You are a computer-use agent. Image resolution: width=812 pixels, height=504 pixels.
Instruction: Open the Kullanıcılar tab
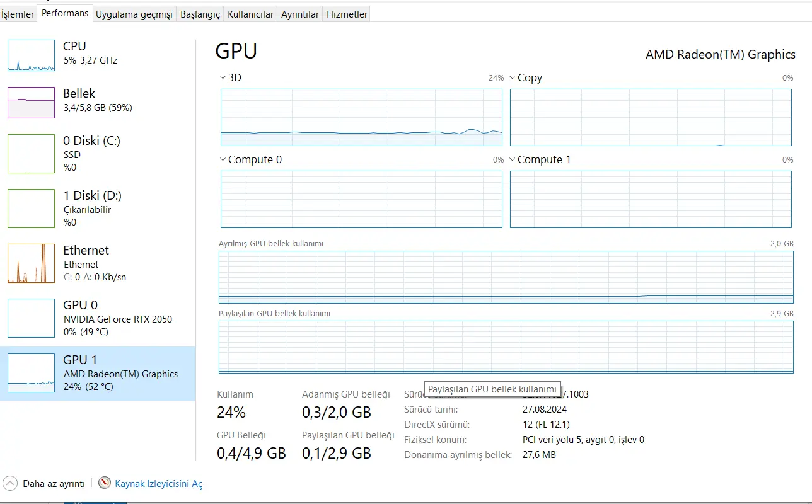click(250, 14)
